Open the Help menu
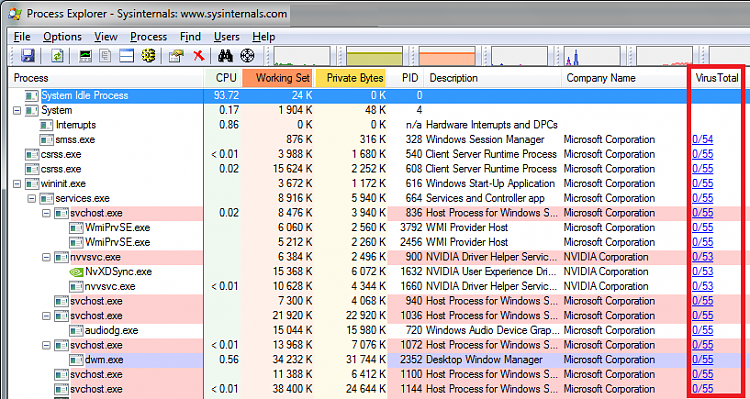The height and width of the screenshot is (399, 750). pos(264,37)
